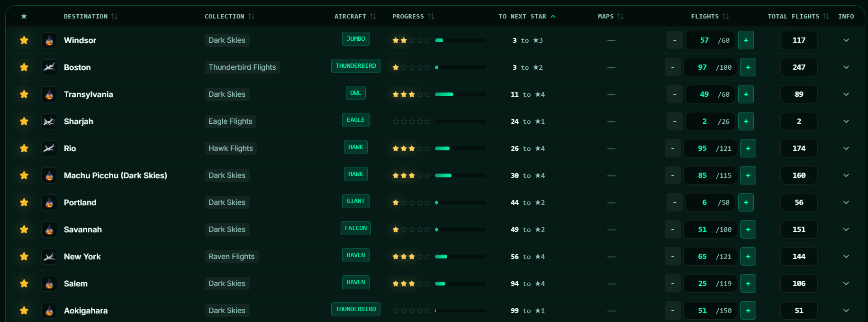This screenshot has width=868, height=322.
Task: Toggle the favorite star for Savannah
Action: coord(24,230)
